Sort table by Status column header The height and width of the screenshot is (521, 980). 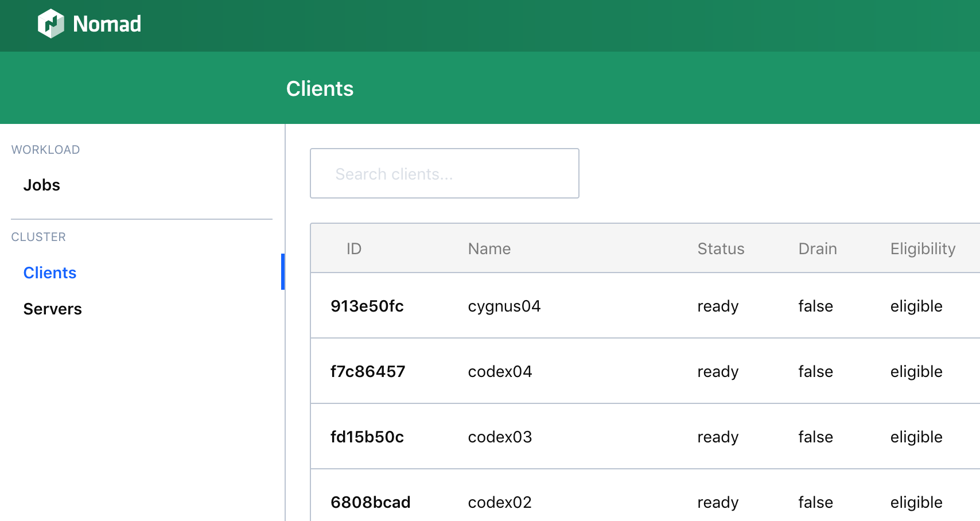click(721, 248)
